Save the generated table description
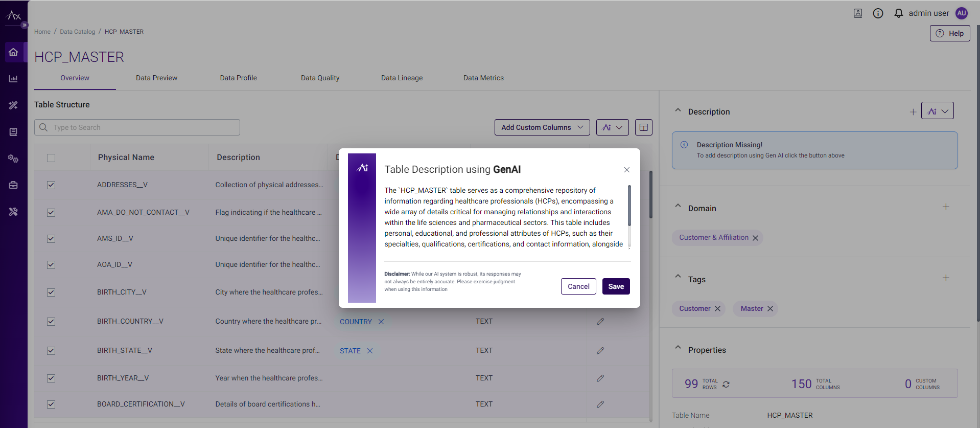The image size is (980, 428). (x=616, y=286)
